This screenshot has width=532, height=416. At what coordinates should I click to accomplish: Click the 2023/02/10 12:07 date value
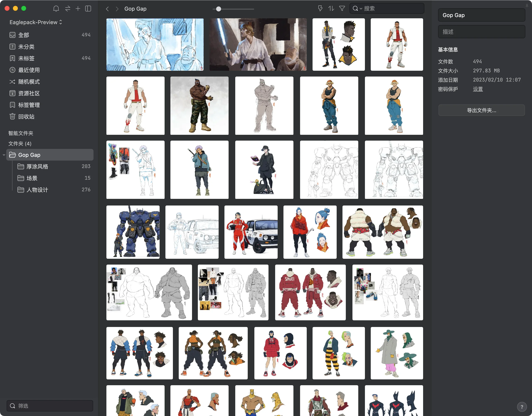(497, 80)
